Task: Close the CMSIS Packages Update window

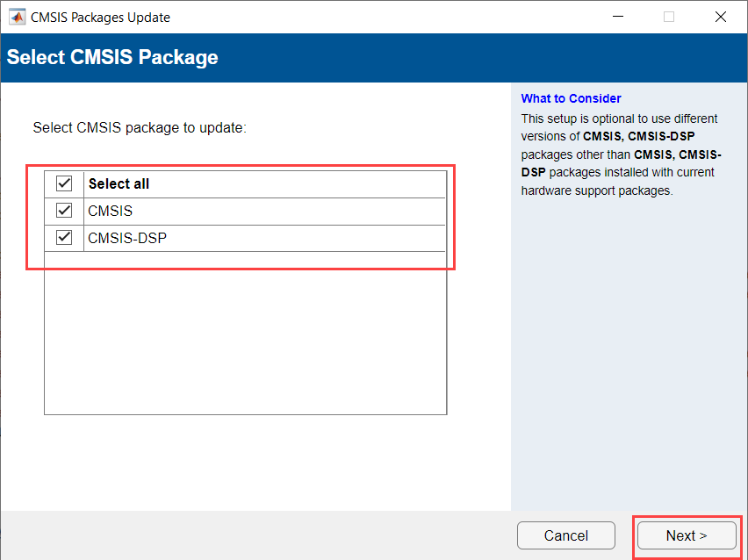Action: tap(721, 17)
